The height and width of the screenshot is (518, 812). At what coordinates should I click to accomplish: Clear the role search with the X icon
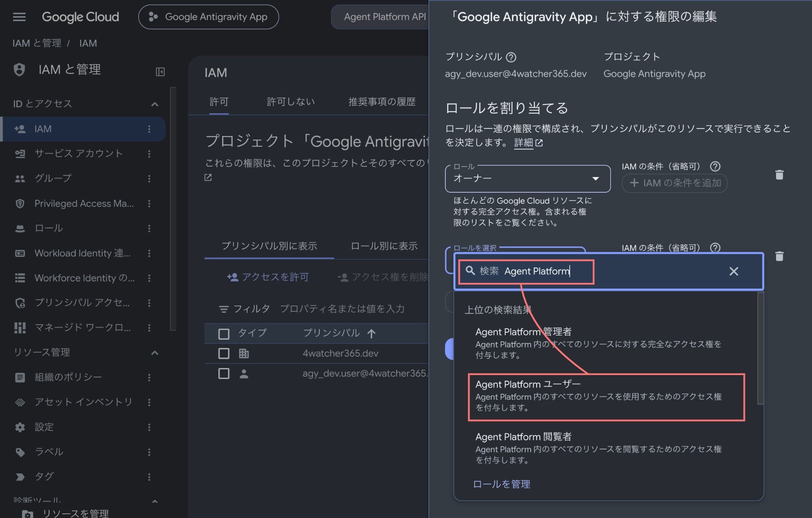pyautogui.click(x=734, y=271)
